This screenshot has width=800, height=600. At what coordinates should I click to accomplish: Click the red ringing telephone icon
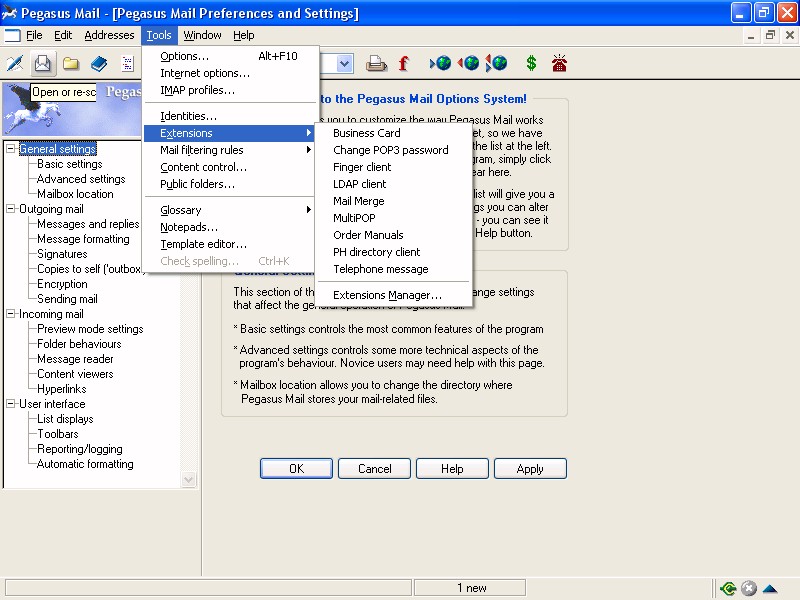pos(559,63)
